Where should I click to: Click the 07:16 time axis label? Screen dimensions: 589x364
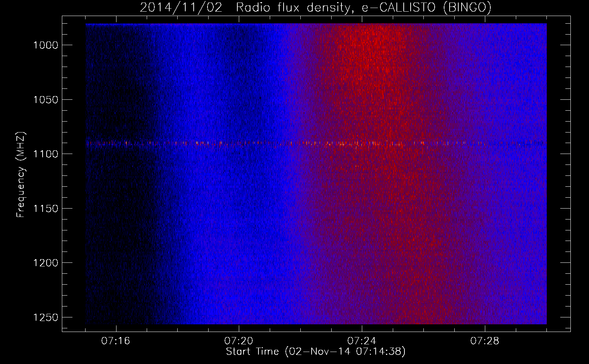tap(116, 341)
